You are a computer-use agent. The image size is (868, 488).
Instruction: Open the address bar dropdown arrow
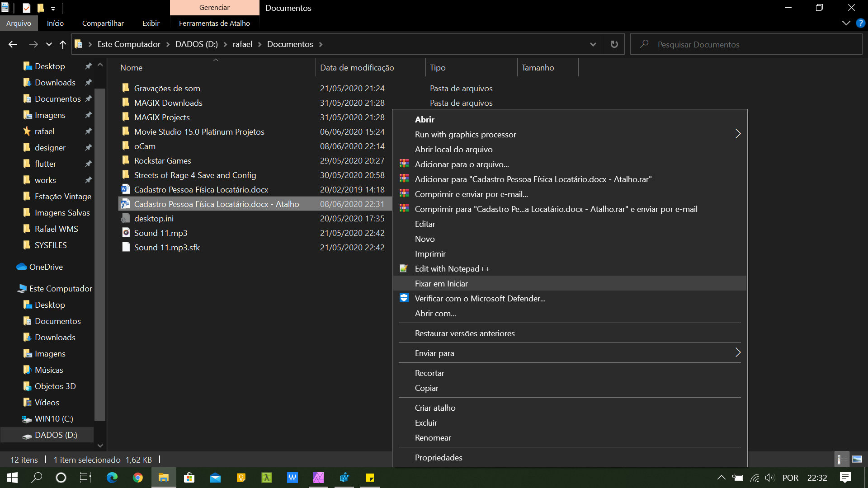click(x=593, y=44)
